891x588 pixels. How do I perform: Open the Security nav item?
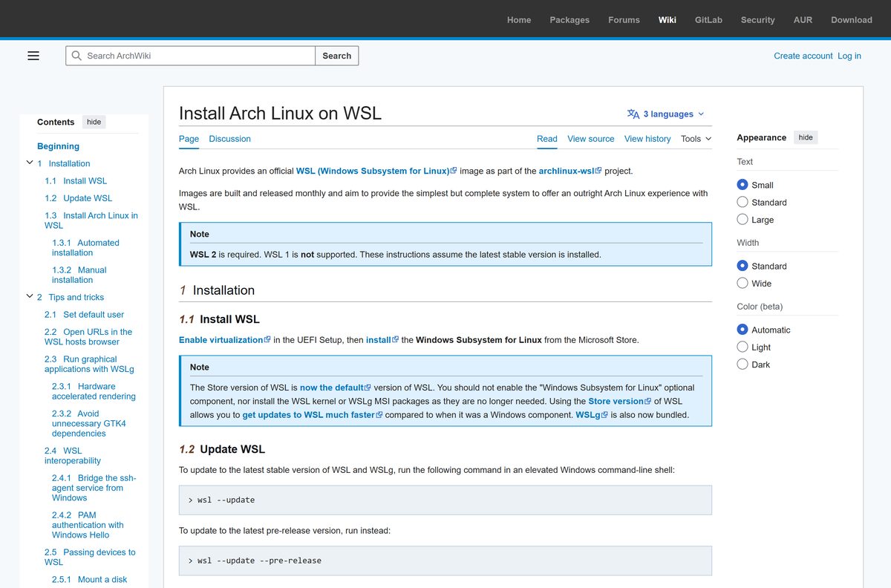coord(757,20)
